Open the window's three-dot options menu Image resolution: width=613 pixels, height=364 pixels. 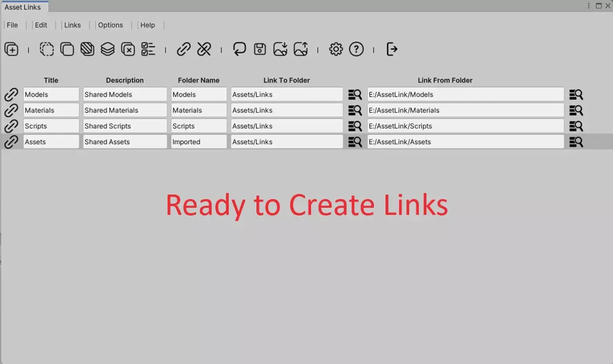click(x=589, y=6)
